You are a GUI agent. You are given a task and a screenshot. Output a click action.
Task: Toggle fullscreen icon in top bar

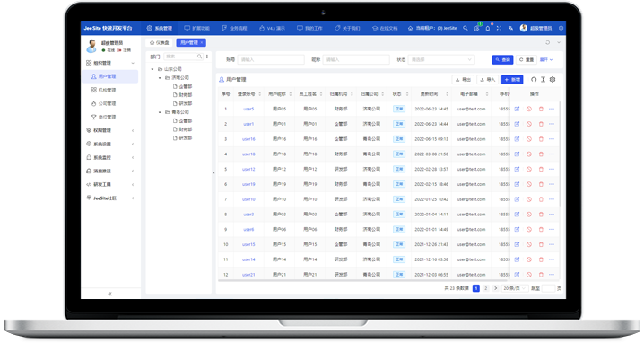[x=499, y=29]
